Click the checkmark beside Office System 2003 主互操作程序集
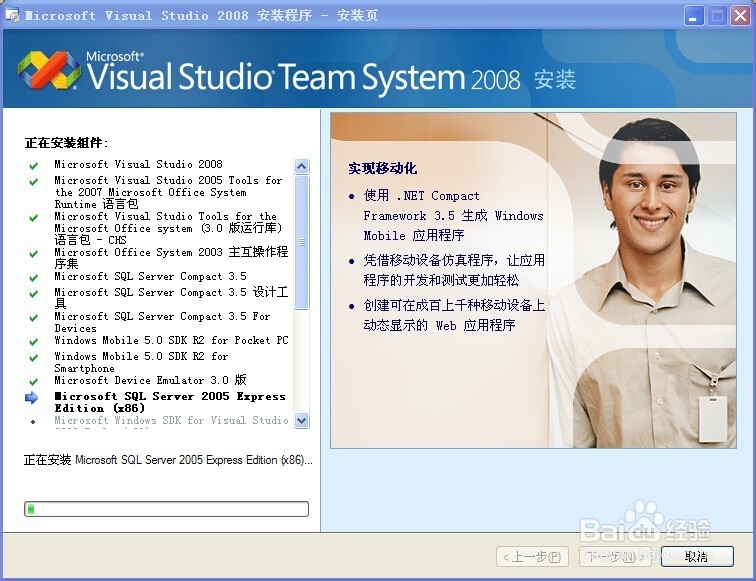 coord(34,254)
